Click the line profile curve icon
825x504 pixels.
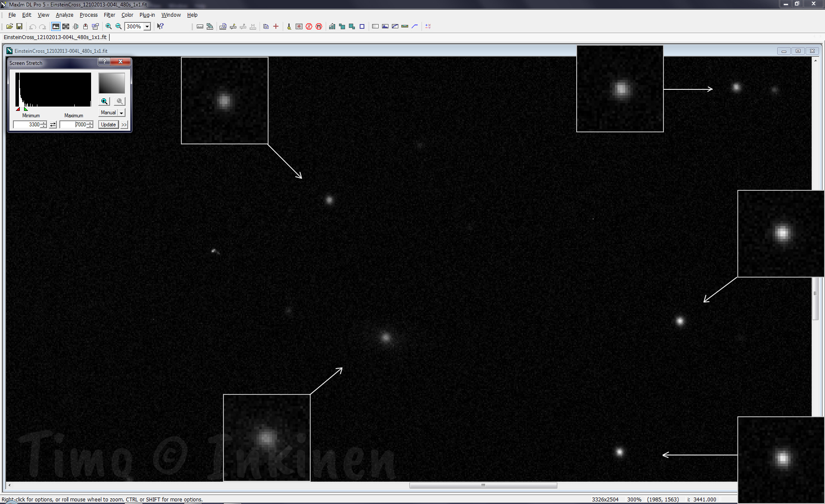click(x=415, y=27)
